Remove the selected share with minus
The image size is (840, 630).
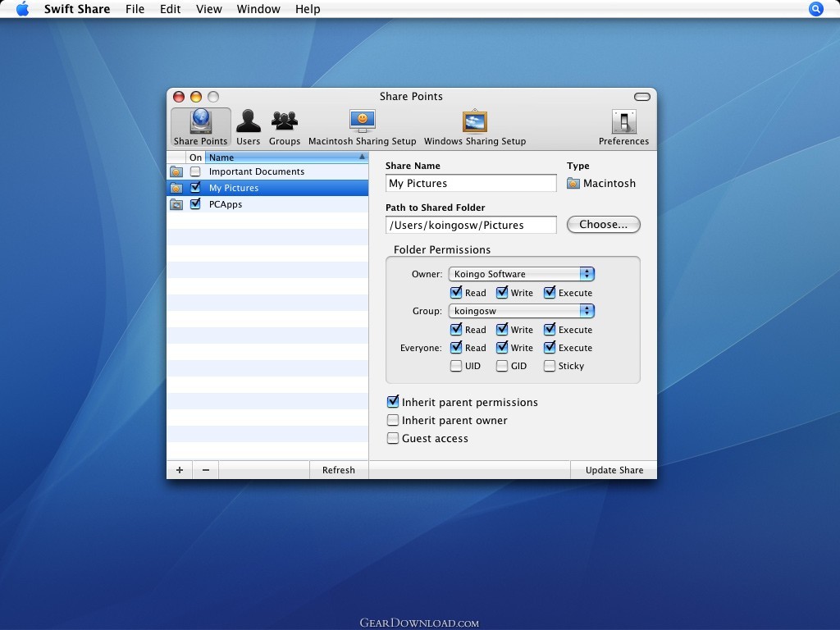tap(206, 470)
